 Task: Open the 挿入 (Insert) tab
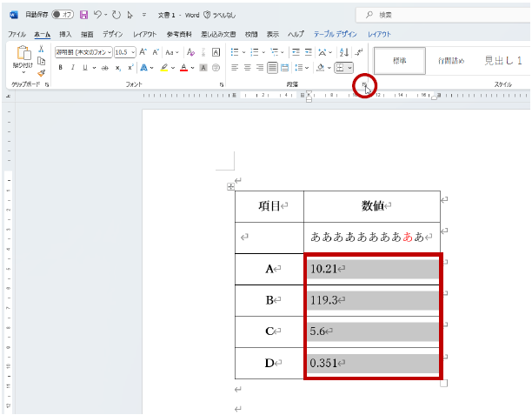65,33
